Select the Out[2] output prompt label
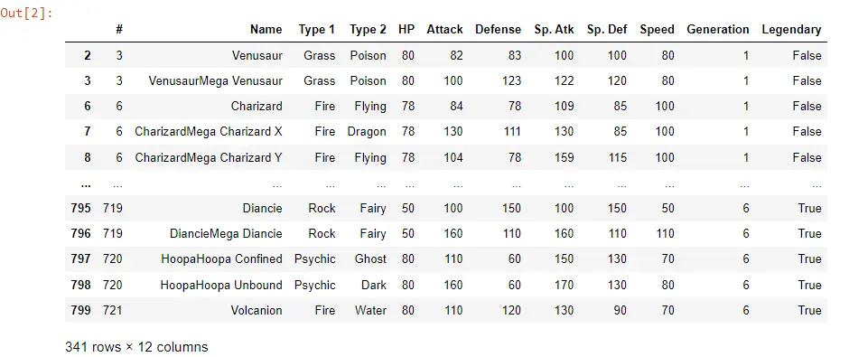Viewport: 868px width, 357px height. 26,14
